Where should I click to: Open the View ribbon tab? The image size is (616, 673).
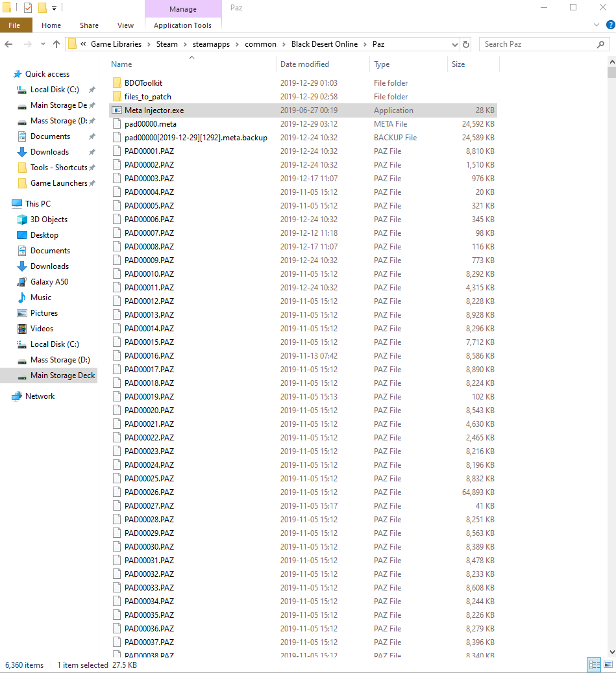125,25
